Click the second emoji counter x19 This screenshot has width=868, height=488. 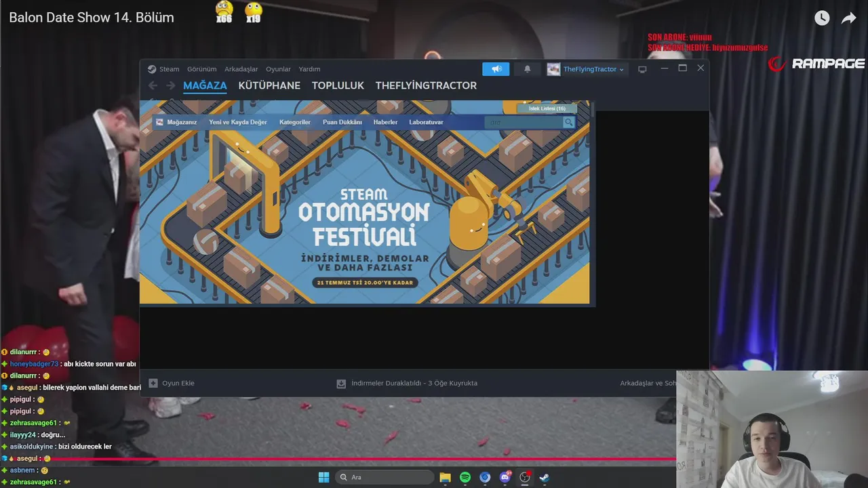coord(253,12)
